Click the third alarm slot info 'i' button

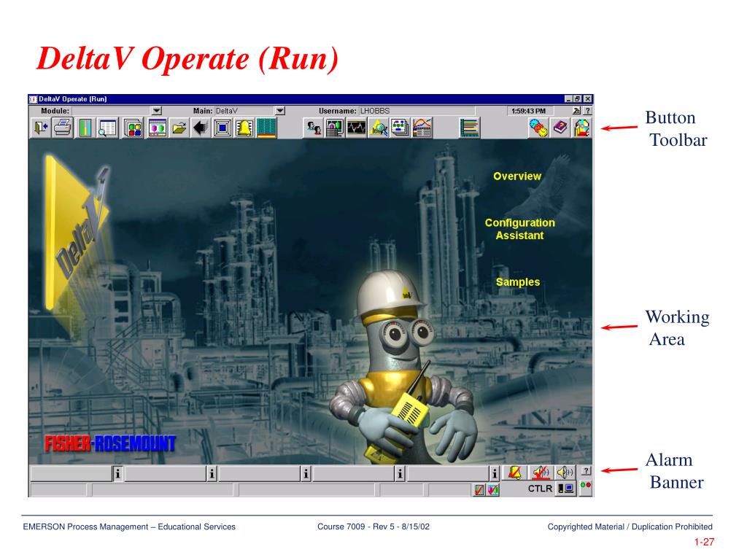pyautogui.click(x=306, y=473)
